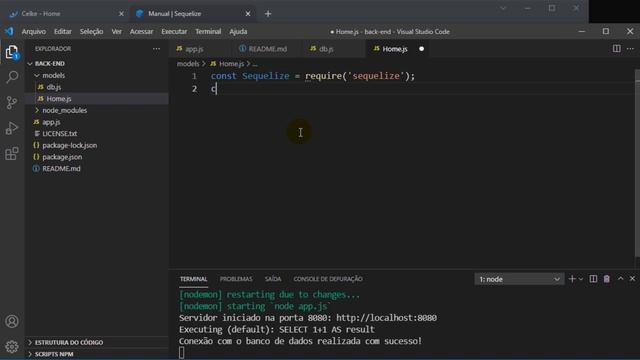
Task: Click the http://localhost:8080 terminal link
Action: (x=386, y=318)
